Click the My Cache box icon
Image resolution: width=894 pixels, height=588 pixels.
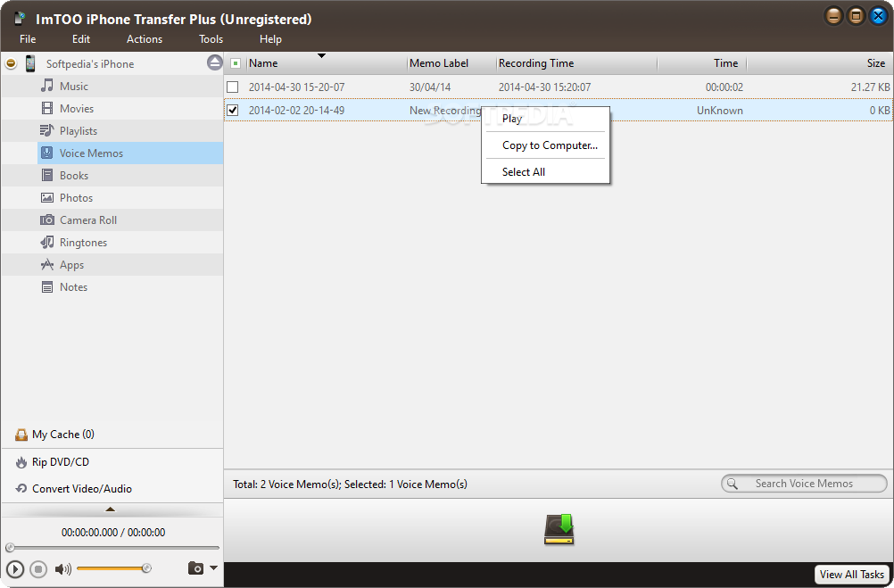21,435
